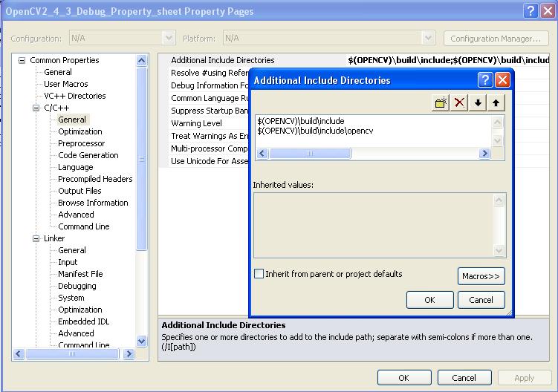The height and width of the screenshot is (392, 558).
Task: Click the tree panel scroll left arrow
Action: [19, 354]
